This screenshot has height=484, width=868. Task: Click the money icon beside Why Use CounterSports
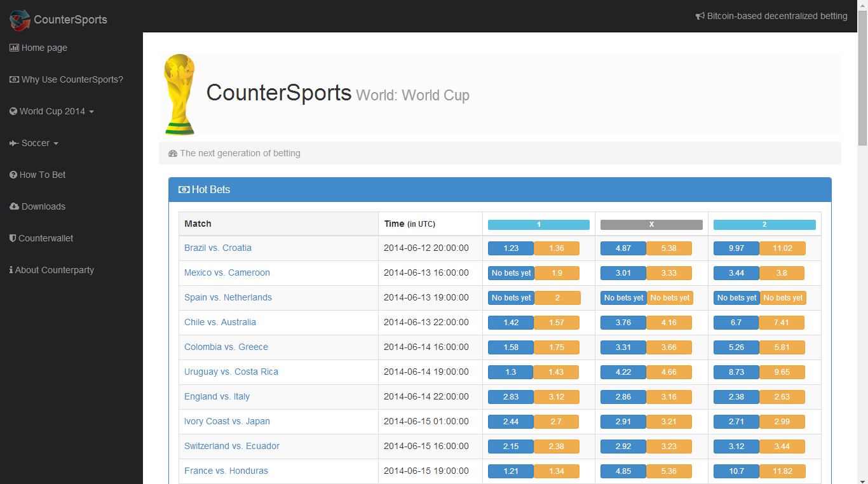point(14,79)
